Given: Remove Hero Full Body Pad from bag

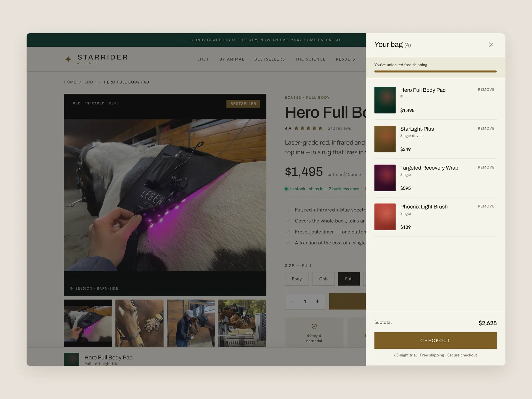Looking at the screenshot, I should [x=486, y=90].
